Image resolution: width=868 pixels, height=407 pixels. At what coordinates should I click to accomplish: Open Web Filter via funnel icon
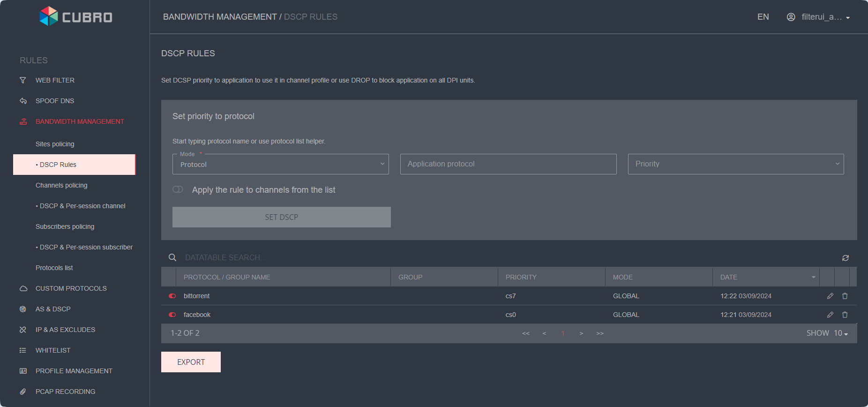point(23,80)
